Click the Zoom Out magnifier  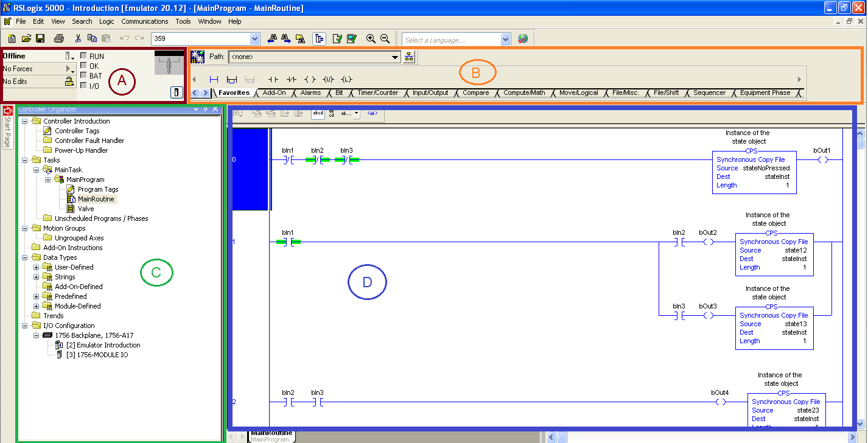[385, 38]
